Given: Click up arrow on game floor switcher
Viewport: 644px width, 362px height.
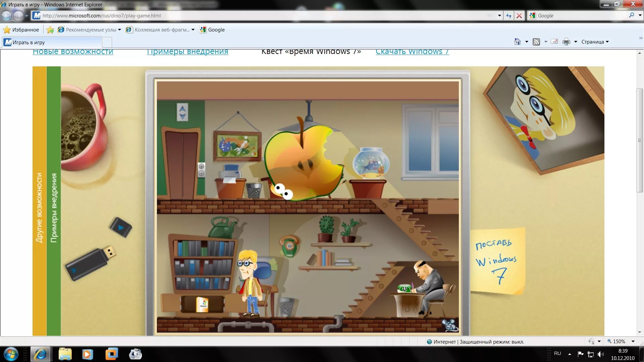Looking at the screenshot, I should [182, 108].
